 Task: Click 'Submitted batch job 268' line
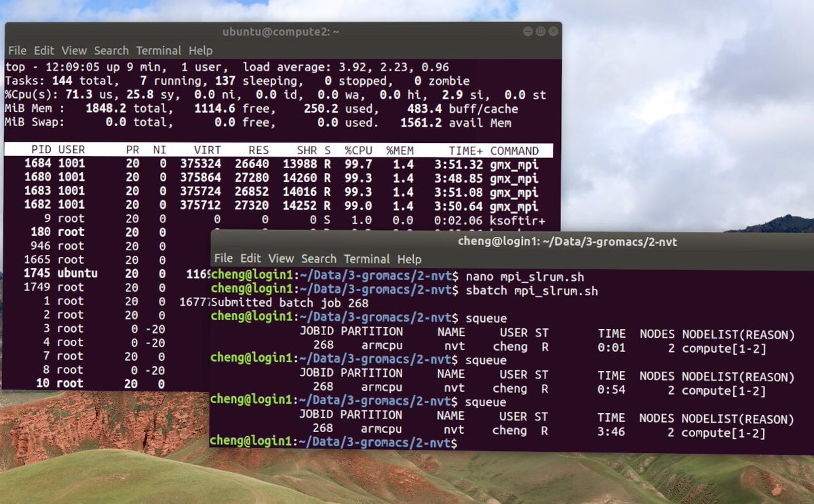click(290, 303)
